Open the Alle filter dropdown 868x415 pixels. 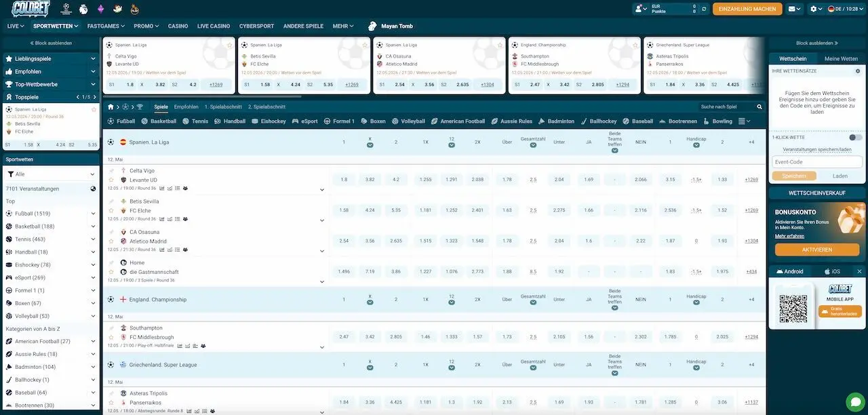pos(51,174)
